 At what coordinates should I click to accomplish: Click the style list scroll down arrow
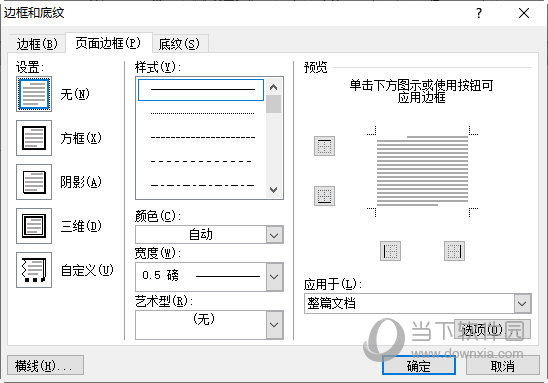[274, 189]
